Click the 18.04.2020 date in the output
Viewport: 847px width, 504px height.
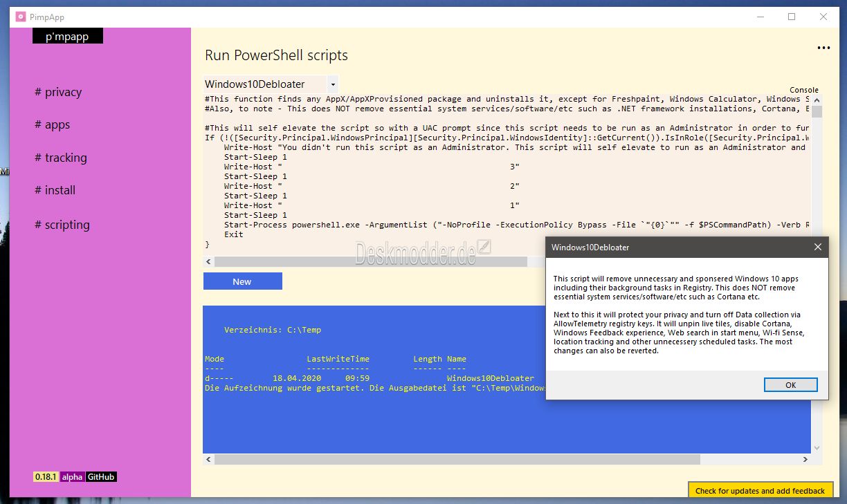pyautogui.click(x=297, y=378)
